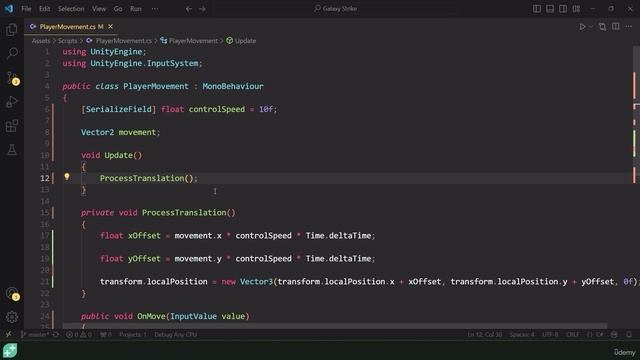Open changes compare icon in editor toolbar

[602, 27]
